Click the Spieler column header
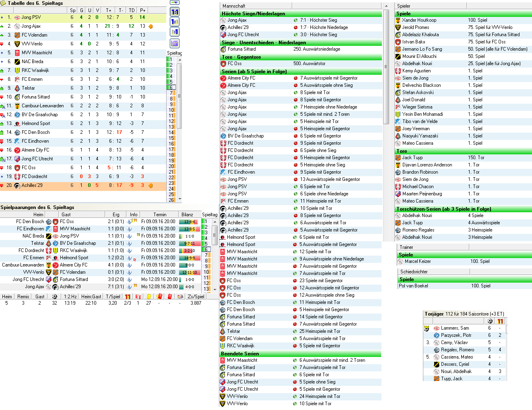 pyautogui.click(x=431, y=6)
